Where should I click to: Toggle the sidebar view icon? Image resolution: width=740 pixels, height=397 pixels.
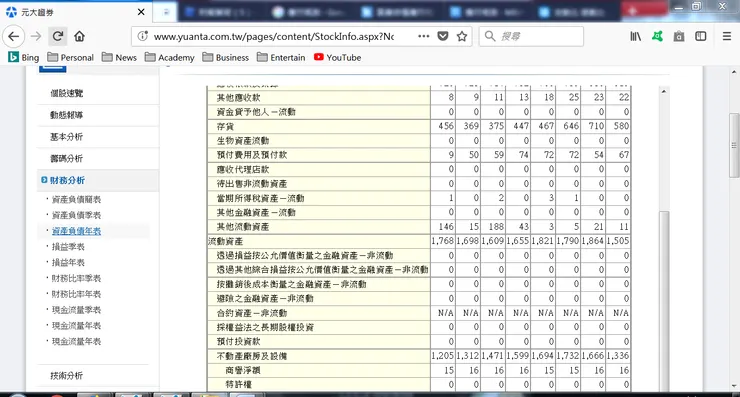coord(701,36)
